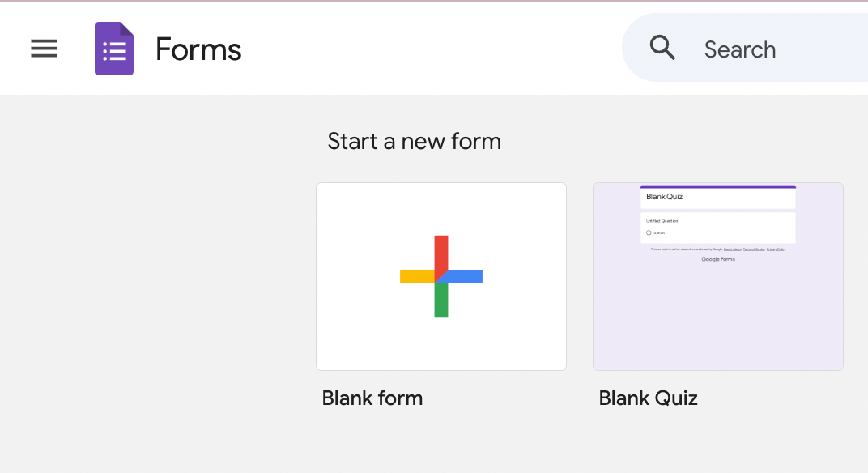The image size is (868, 473).
Task: Select Option 1 radio in the quiz preview
Action: pos(649,232)
